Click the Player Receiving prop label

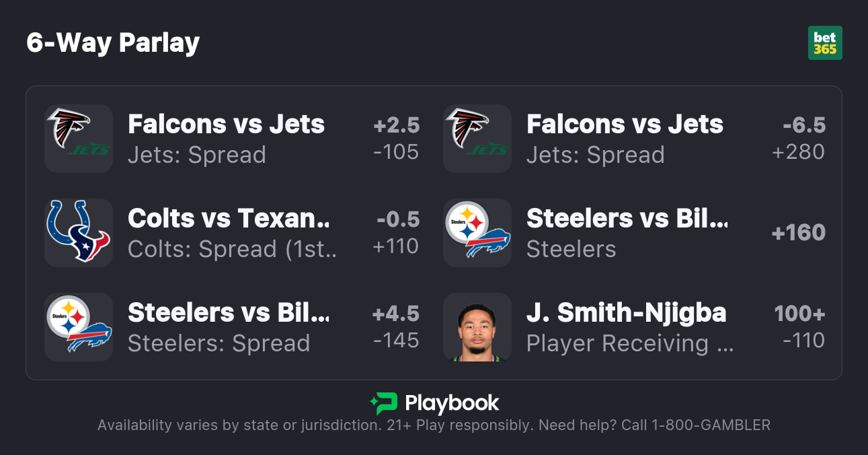629,343
